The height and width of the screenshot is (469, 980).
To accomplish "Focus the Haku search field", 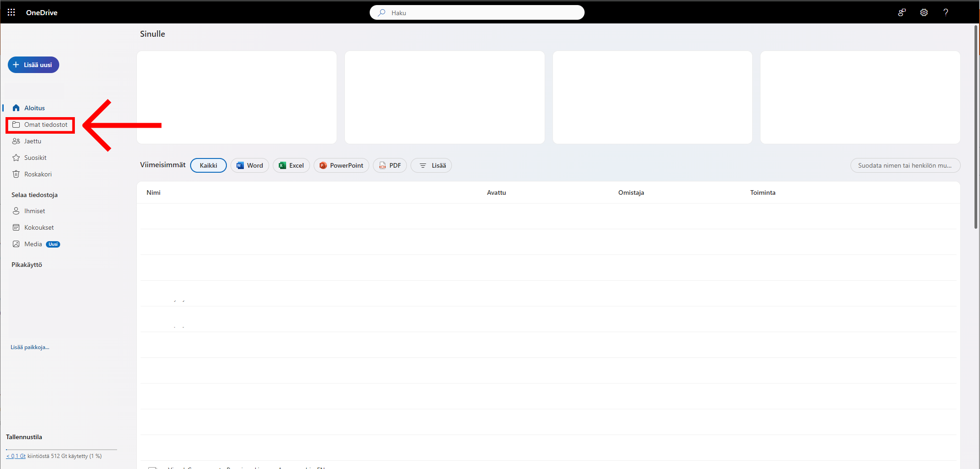I will click(x=477, y=12).
